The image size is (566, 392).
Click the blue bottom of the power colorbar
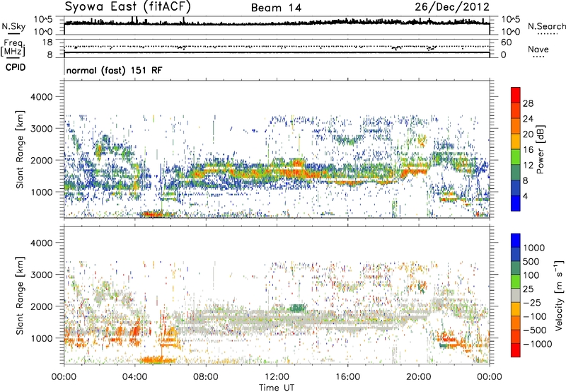516,203
